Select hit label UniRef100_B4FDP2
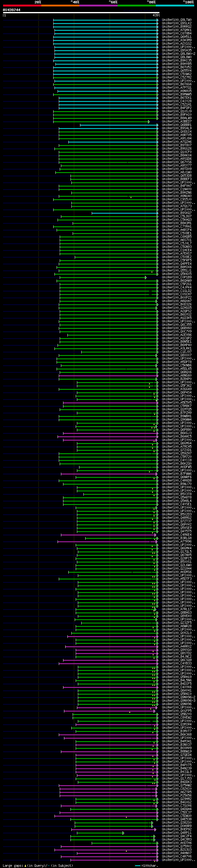Viewport: 197px width, 868px height. [x=176, y=108]
